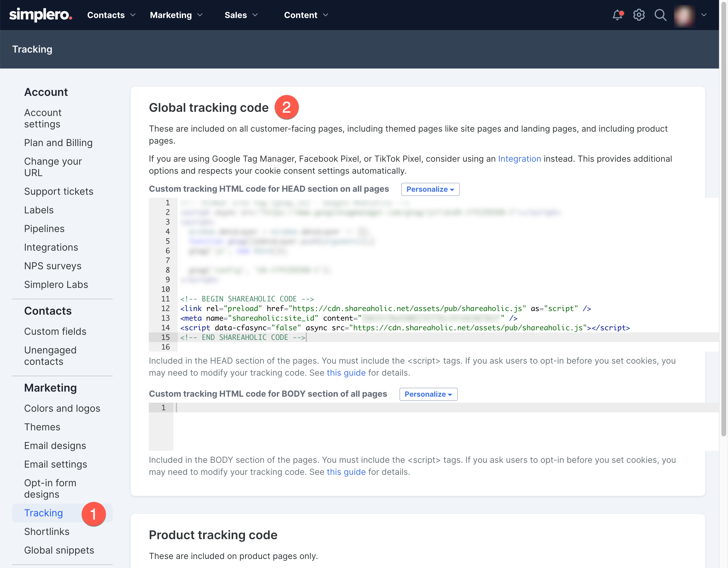Open Integrations in the sidebar
Screen dimensions: 728x568
(51, 247)
